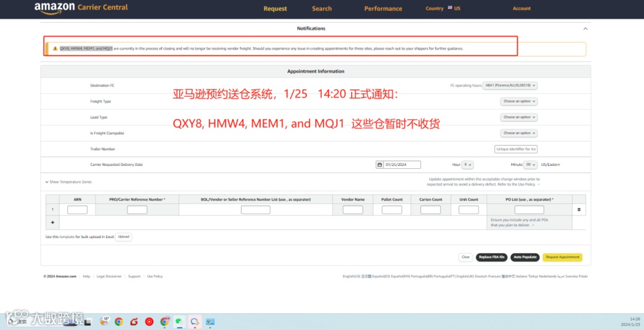
Task: Open the calendar icon beside the delivery date
Action: tap(379, 164)
